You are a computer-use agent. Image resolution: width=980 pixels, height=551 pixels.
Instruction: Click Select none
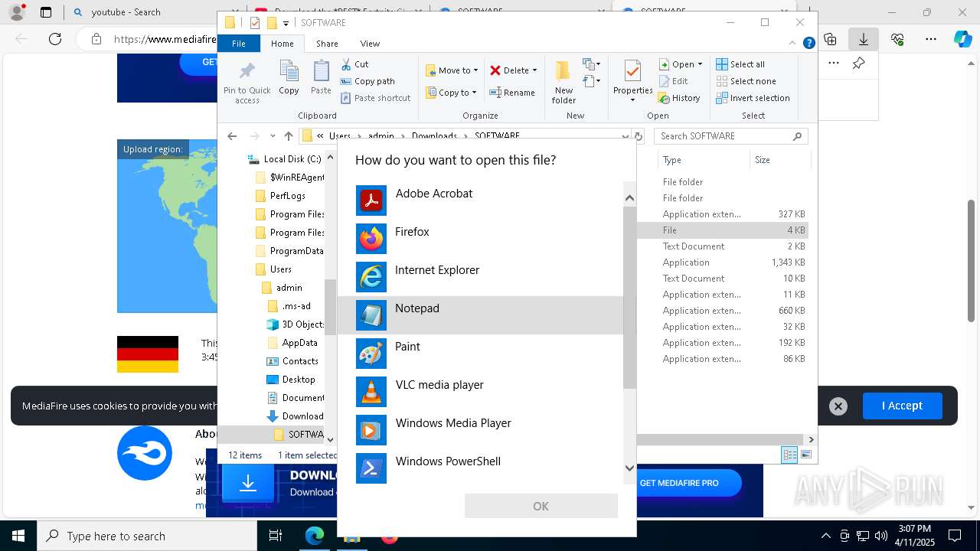tap(746, 81)
